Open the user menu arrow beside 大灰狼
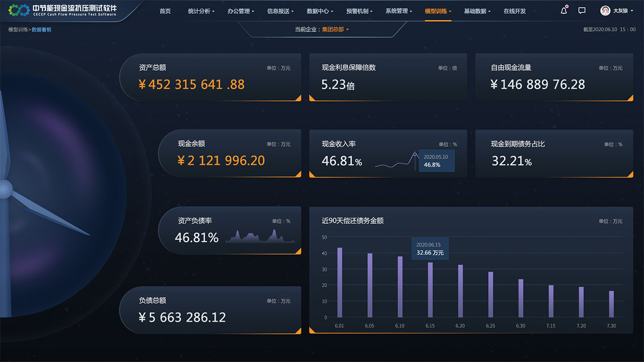Viewport: 644px width, 362px height. (631, 11)
